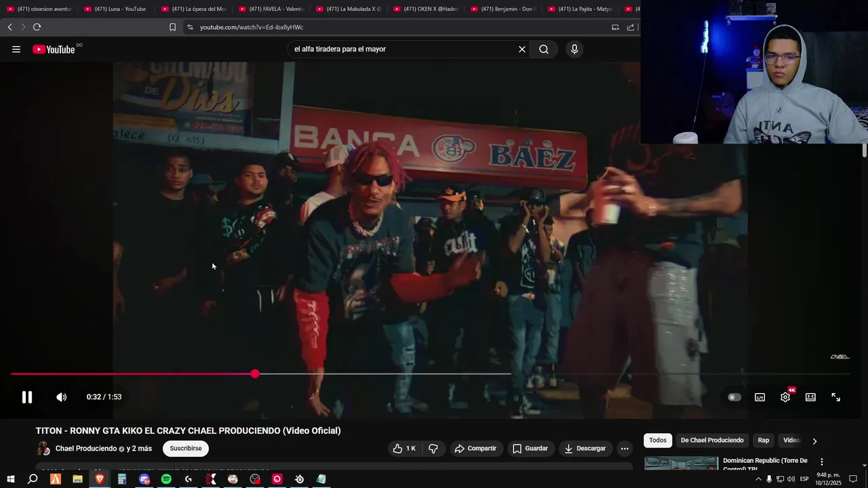The height and width of the screenshot is (488, 868).
Task: Bookmark this page
Action: point(172,27)
